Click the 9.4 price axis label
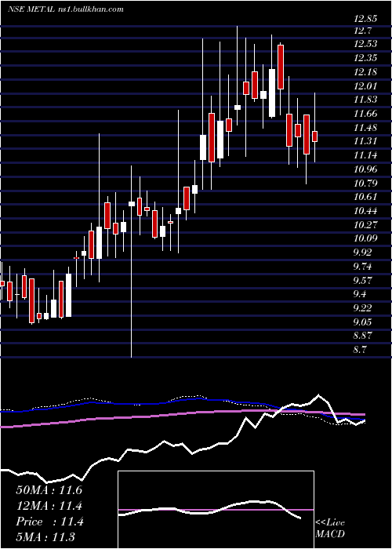 tap(361, 294)
